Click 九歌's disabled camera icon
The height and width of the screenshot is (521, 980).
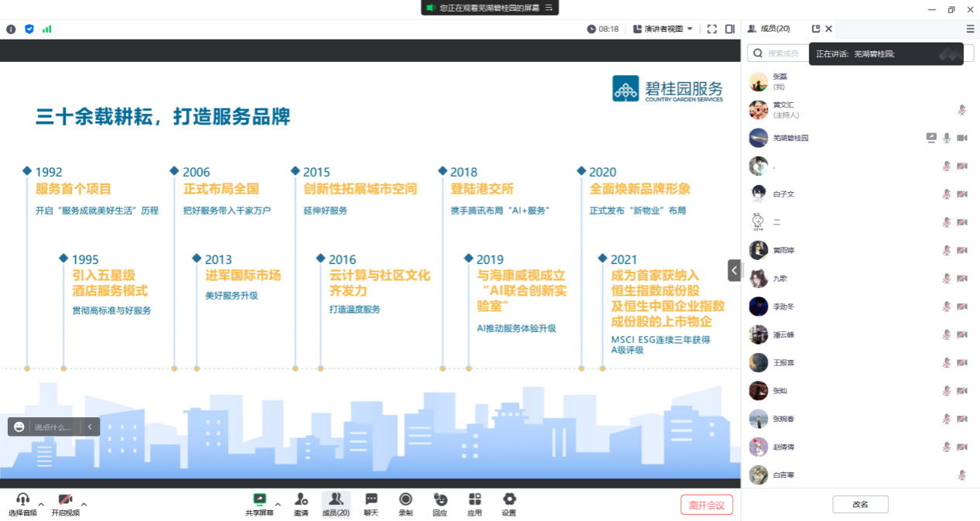(x=962, y=278)
